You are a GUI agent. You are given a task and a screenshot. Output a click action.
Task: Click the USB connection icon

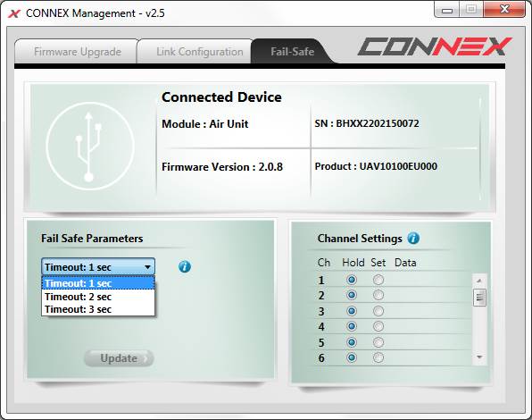click(90, 146)
